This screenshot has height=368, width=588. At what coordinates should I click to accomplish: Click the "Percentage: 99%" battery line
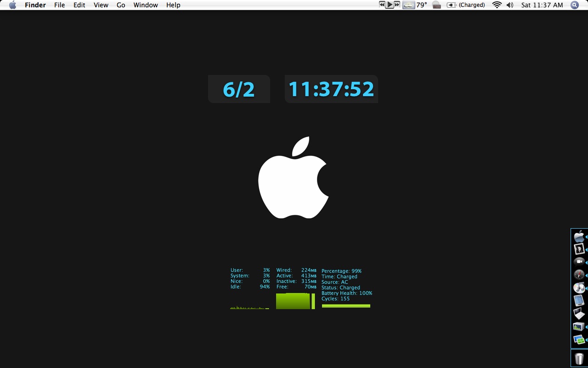pos(341,271)
